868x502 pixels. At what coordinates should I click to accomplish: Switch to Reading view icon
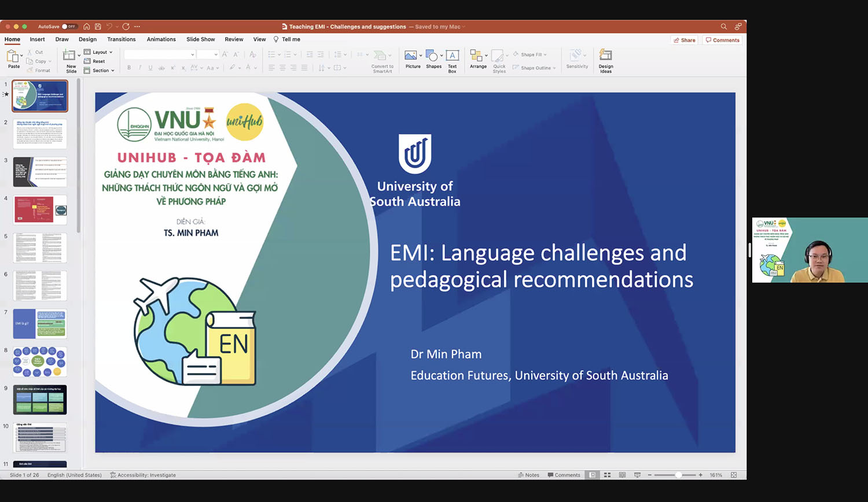click(x=623, y=475)
